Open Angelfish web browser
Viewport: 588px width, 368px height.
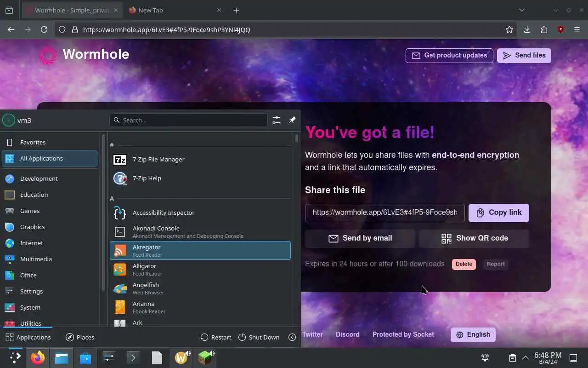pos(200,288)
